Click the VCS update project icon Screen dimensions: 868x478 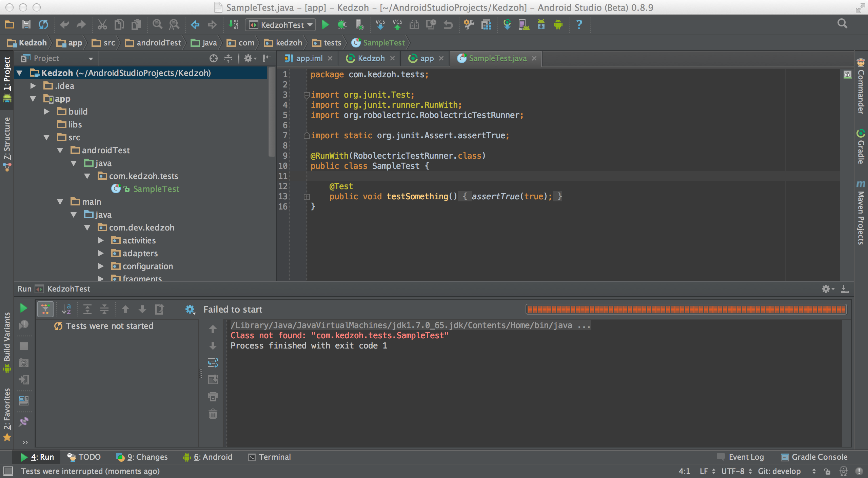point(380,25)
